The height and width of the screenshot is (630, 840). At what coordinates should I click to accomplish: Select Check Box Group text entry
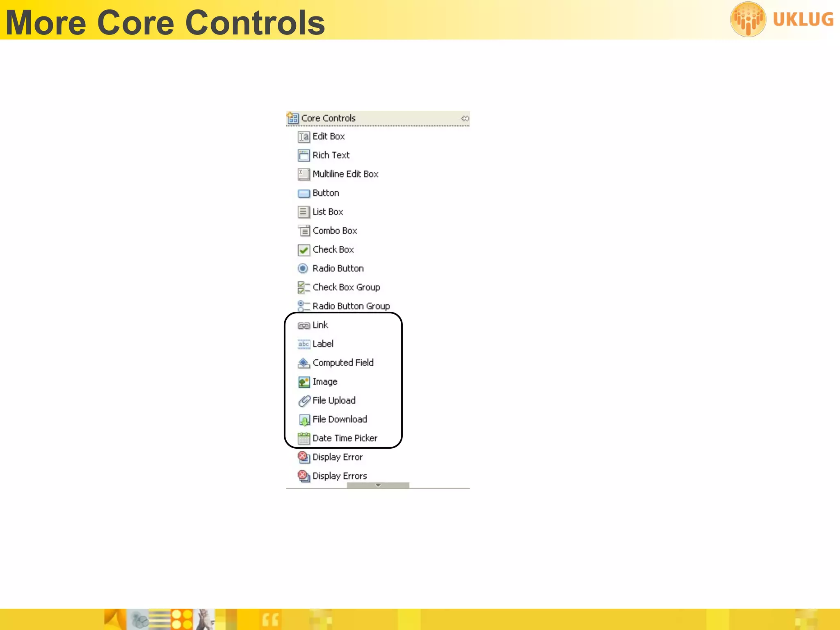pyautogui.click(x=346, y=288)
